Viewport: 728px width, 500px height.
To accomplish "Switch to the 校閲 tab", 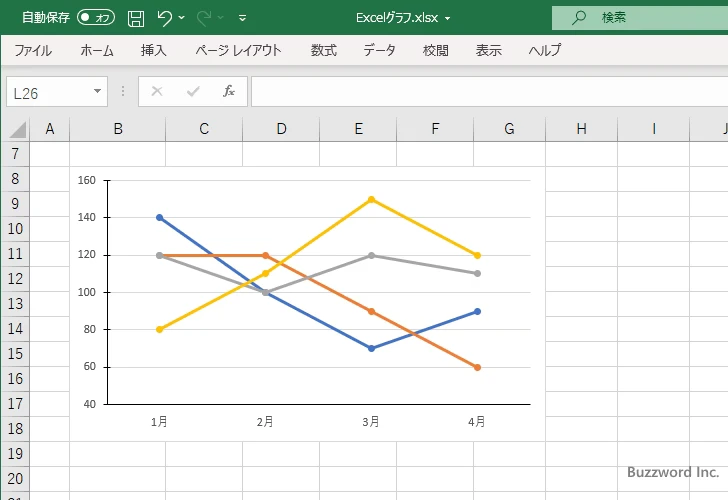I will click(436, 50).
